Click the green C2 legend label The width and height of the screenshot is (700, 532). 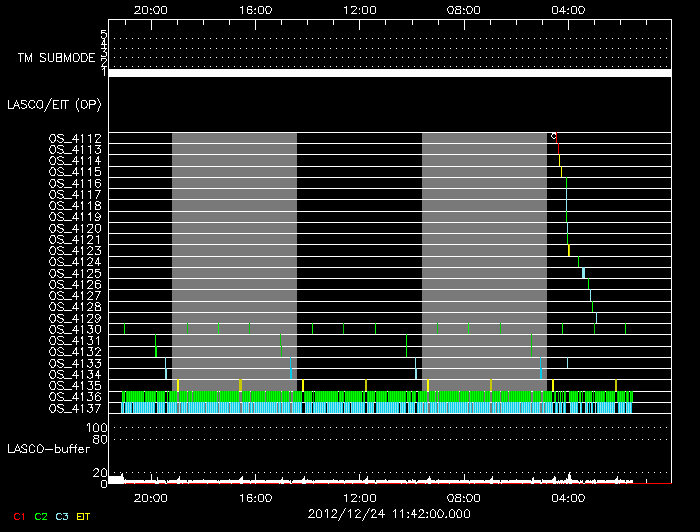40,516
